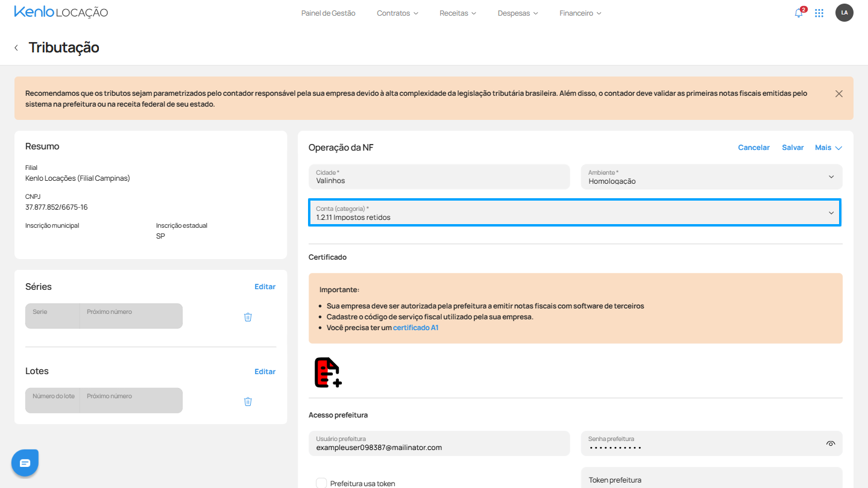Click Cancelar in Operação da NF

pos(753,148)
